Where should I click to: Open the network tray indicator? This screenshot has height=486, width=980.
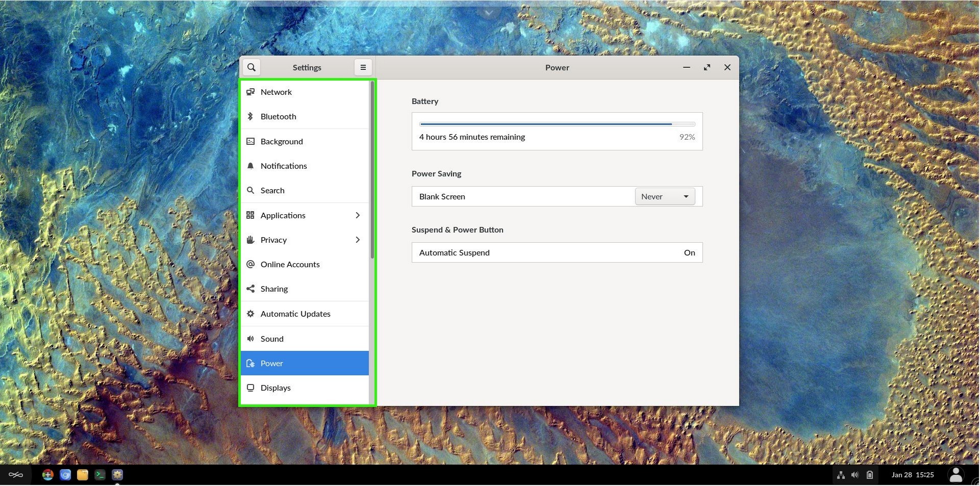click(841, 475)
